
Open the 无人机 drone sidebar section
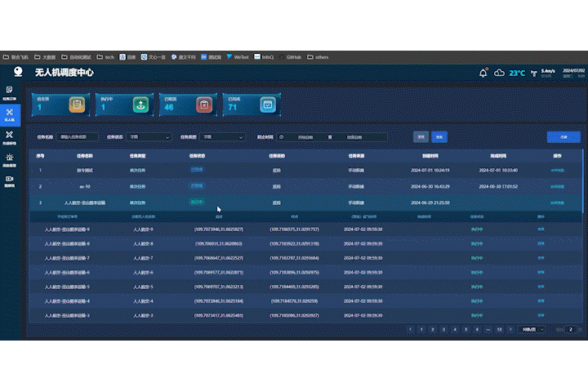coord(9,114)
